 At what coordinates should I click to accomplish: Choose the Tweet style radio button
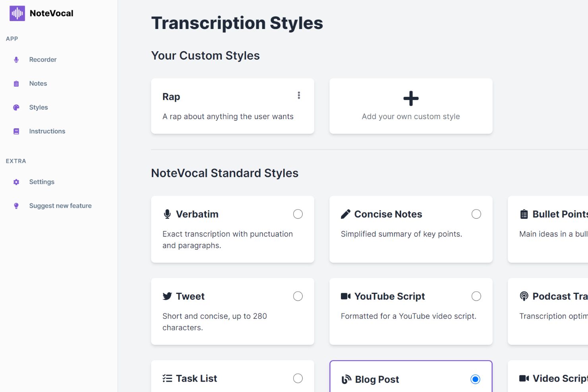298,296
